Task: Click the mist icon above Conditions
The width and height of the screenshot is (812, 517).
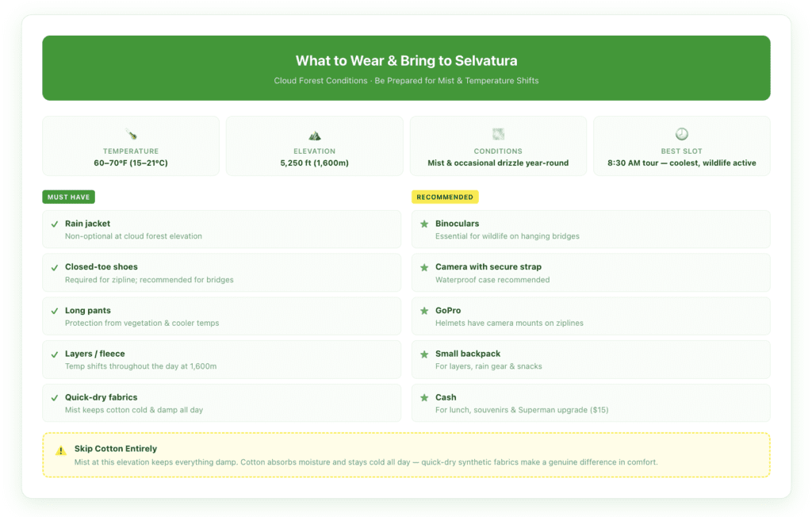Action: tap(498, 134)
